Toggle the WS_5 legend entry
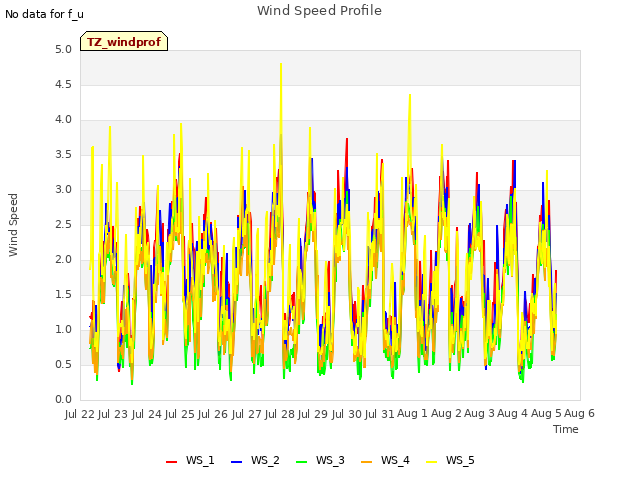 coord(450,460)
